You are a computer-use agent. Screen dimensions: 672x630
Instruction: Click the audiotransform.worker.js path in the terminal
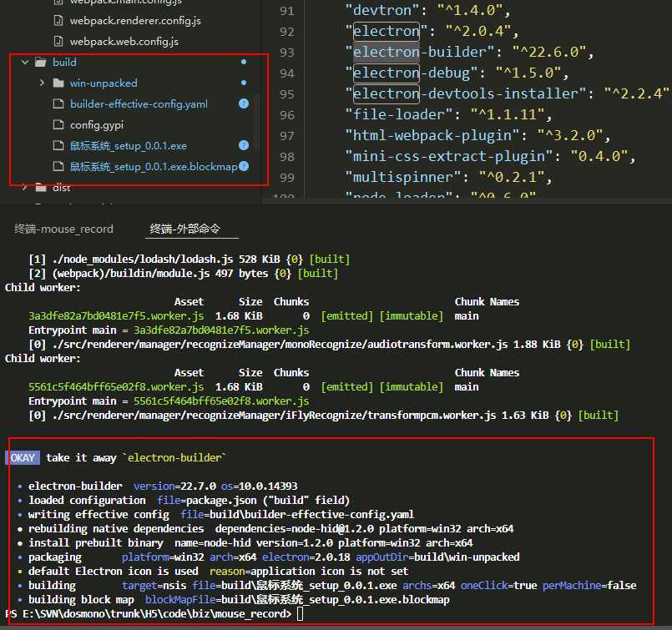(280, 345)
